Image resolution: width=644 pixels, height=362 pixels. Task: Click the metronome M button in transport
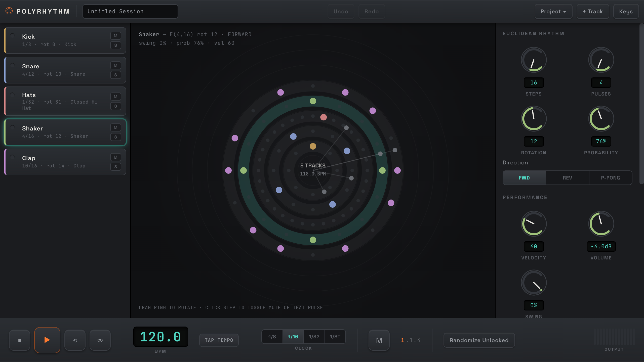(379, 340)
